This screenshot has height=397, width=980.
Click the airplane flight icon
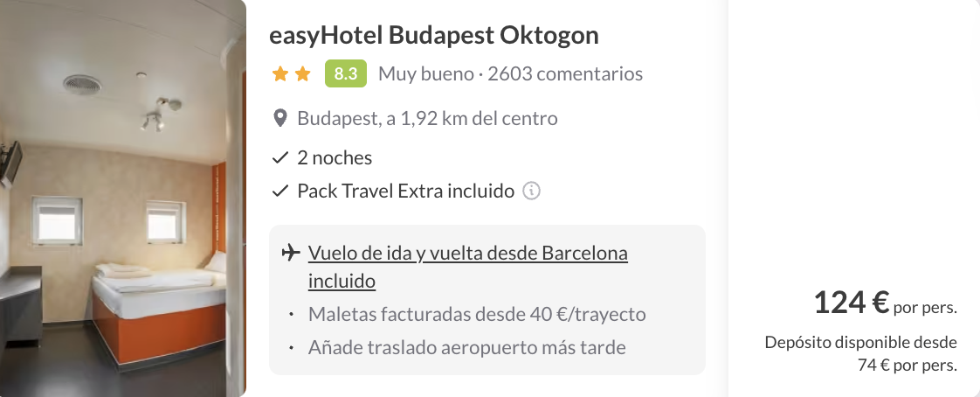pyautogui.click(x=291, y=254)
